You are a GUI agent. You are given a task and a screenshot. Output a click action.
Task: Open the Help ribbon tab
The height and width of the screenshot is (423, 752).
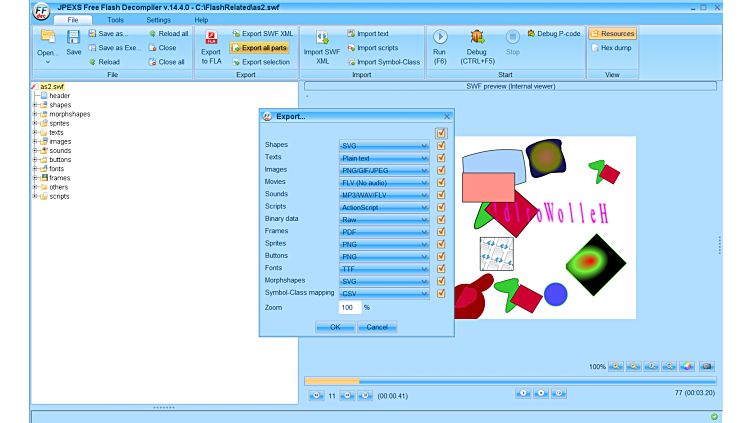[201, 20]
